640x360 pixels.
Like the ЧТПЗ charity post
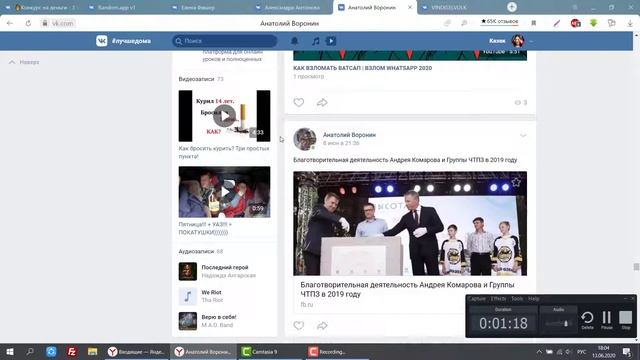(x=299, y=325)
